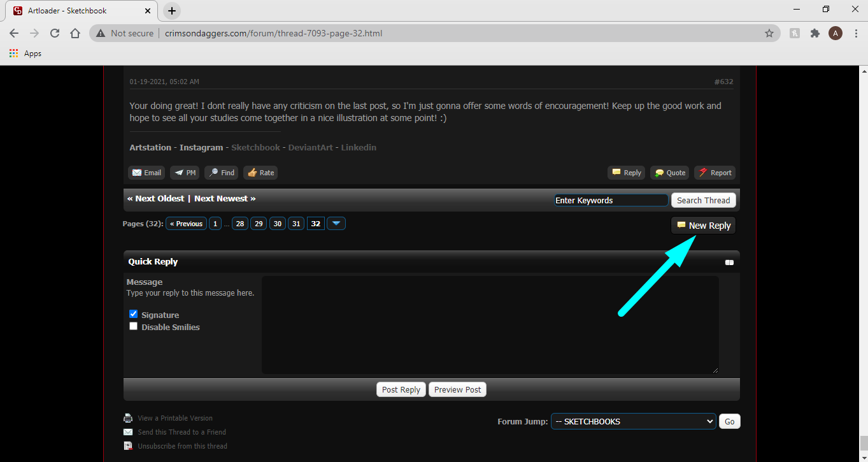Click the address bar URL
The height and width of the screenshot is (462, 868).
[x=274, y=33]
